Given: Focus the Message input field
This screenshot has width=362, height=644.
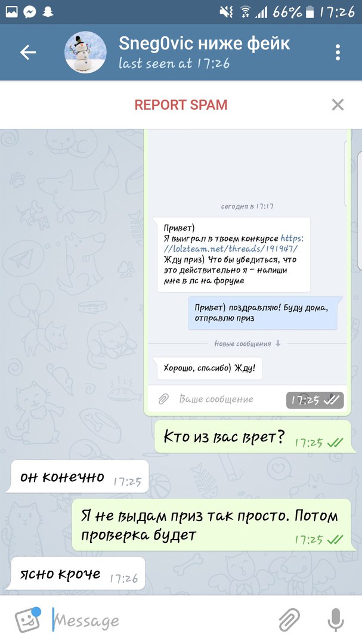Looking at the screenshot, I should 160,620.
